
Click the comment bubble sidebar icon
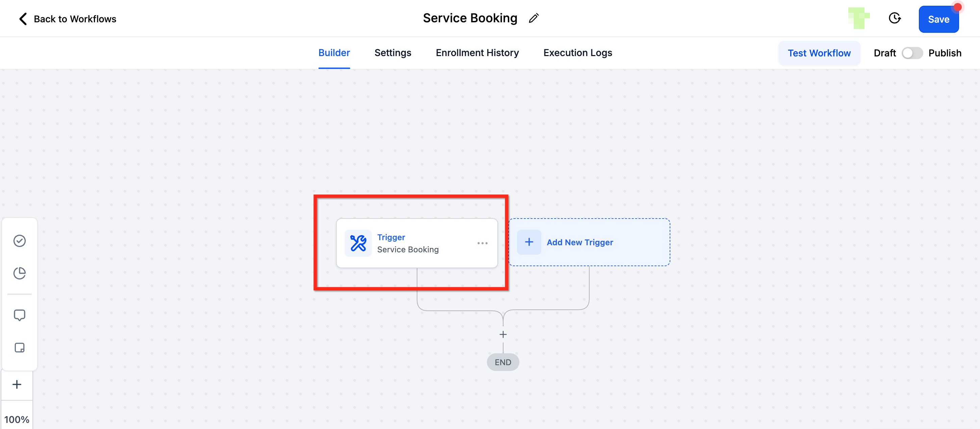(x=19, y=315)
